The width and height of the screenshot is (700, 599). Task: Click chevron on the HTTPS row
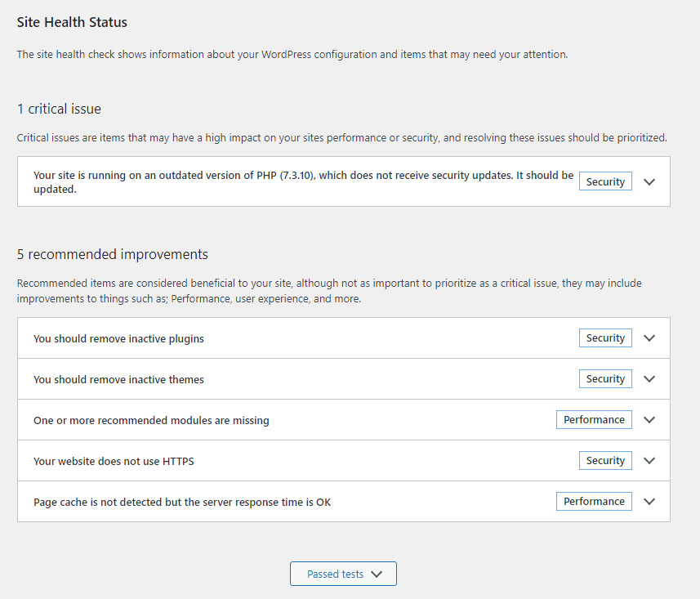click(649, 461)
